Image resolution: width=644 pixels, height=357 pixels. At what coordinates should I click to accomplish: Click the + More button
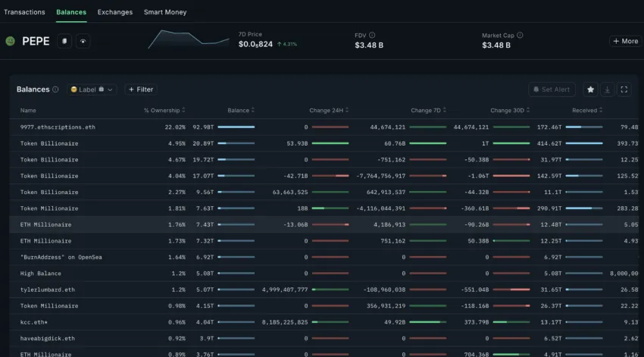(625, 41)
